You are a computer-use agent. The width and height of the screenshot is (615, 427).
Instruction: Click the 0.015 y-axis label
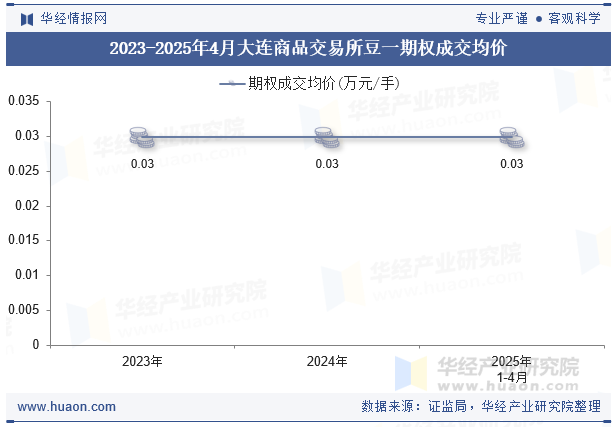[x=24, y=240]
